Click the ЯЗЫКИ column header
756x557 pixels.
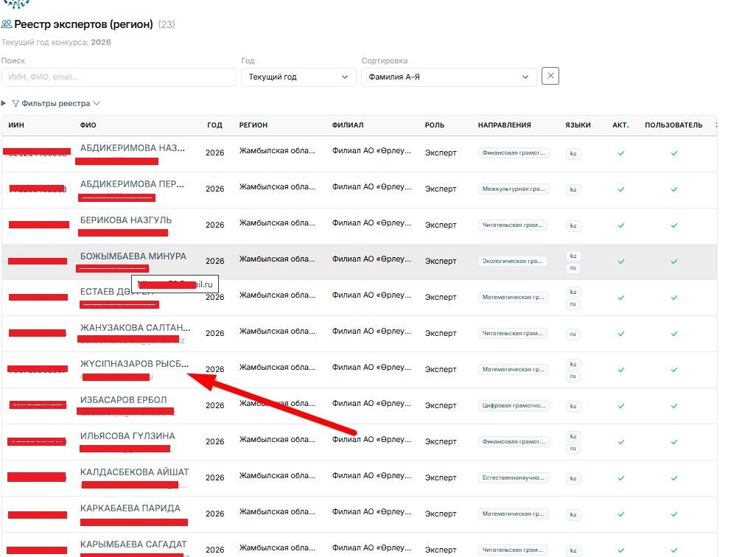coord(578,125)
